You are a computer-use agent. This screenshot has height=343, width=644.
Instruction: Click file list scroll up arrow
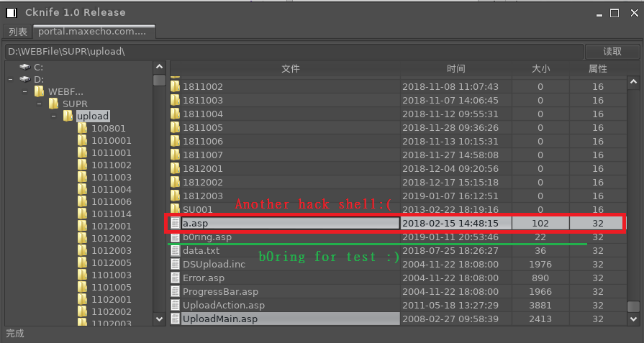coord(633,83)
